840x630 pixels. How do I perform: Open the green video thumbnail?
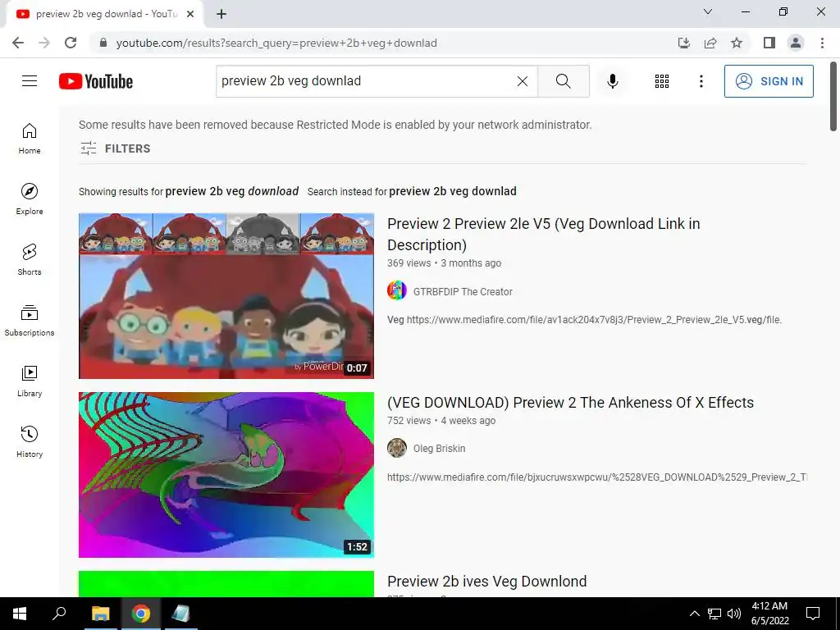(x=226, y=584)
